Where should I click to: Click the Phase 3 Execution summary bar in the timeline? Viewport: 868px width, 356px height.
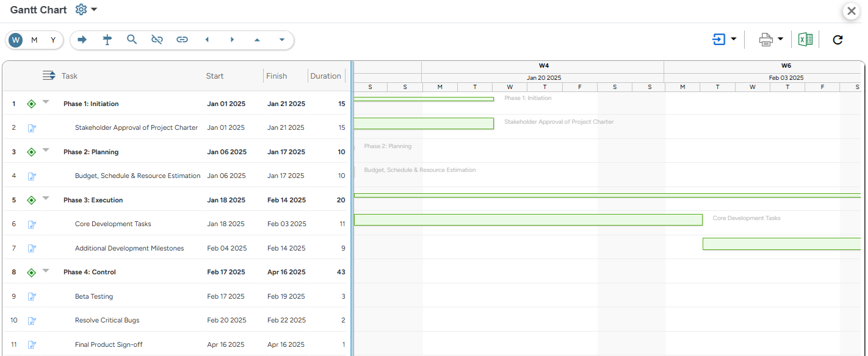(607, 195)
